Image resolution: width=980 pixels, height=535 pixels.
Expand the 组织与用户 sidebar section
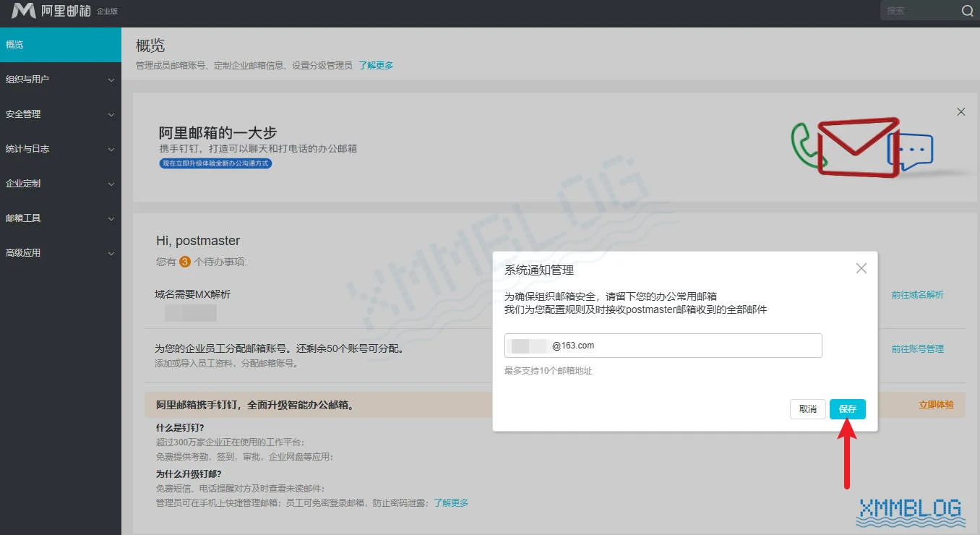click(61, 80)
